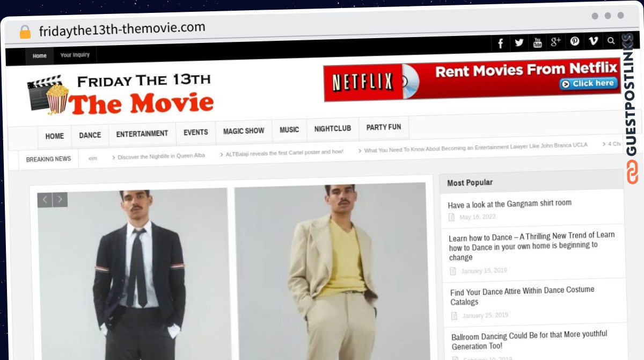Click document icon beside January 25, 2019
This screenshot has height=360, width=644.
coord(455,316)
